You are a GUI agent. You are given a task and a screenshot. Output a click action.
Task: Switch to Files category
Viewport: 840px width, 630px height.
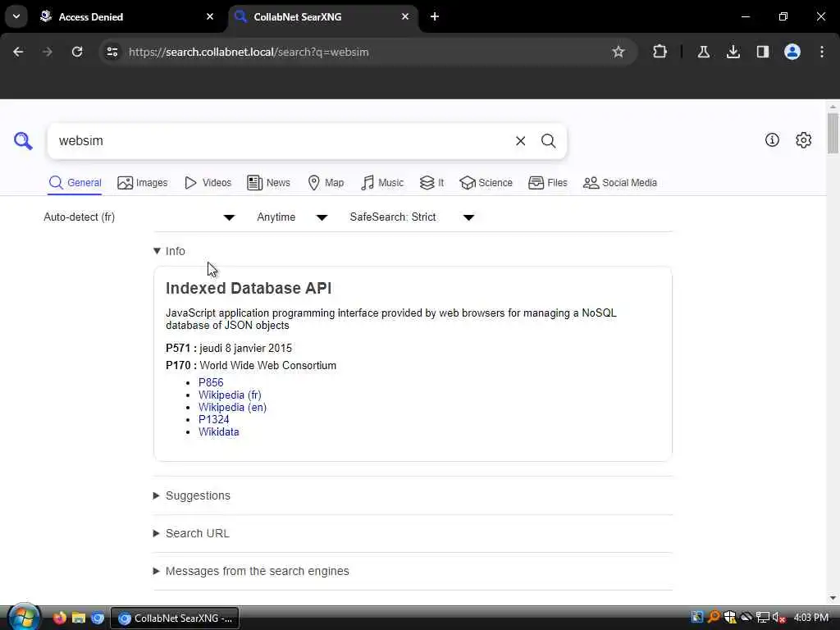(x=547, y=183)
